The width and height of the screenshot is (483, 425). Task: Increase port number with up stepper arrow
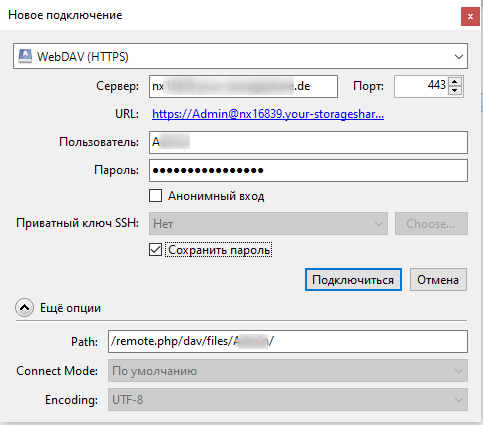click(x=455, y=82)
